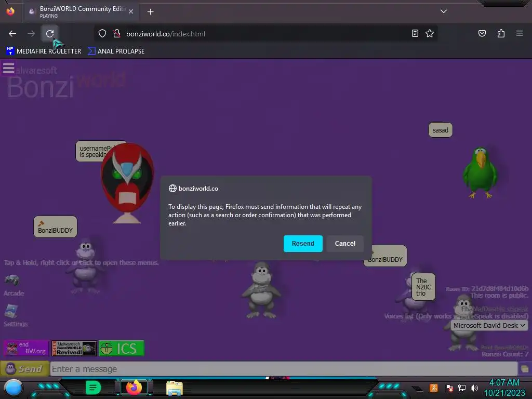Click the Room ID text
Screen dimensions: 532x399
coord(487,289)
